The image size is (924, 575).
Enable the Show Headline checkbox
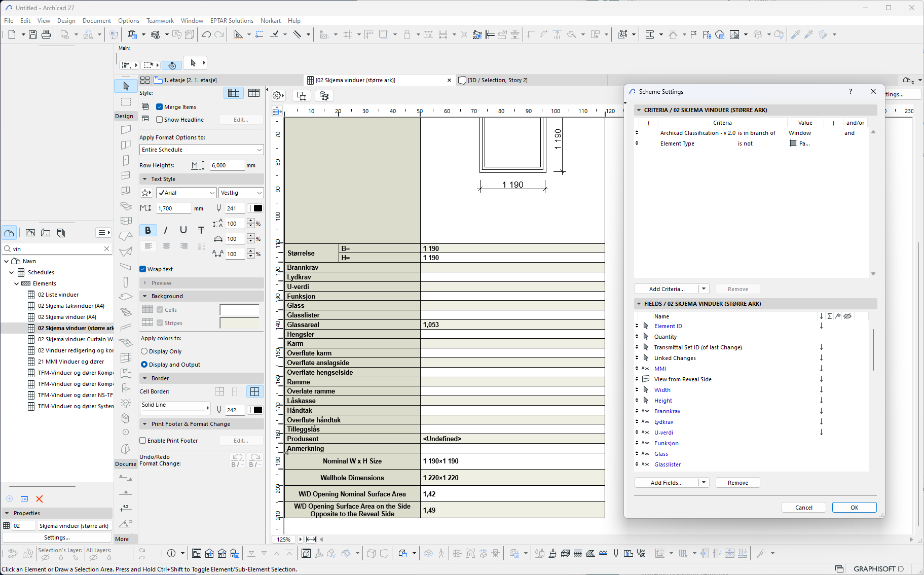point(159,120)
